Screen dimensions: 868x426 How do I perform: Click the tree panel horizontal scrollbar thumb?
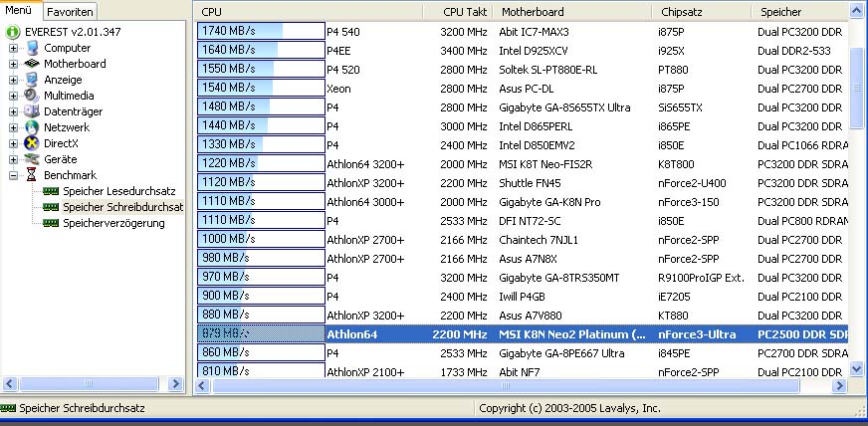tap(89, 383)
